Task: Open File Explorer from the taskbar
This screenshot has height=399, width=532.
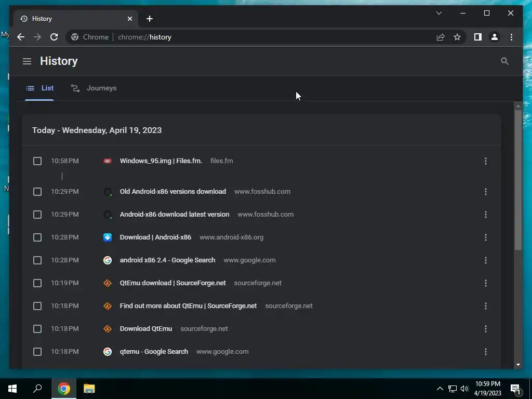Action: [89, 389]
